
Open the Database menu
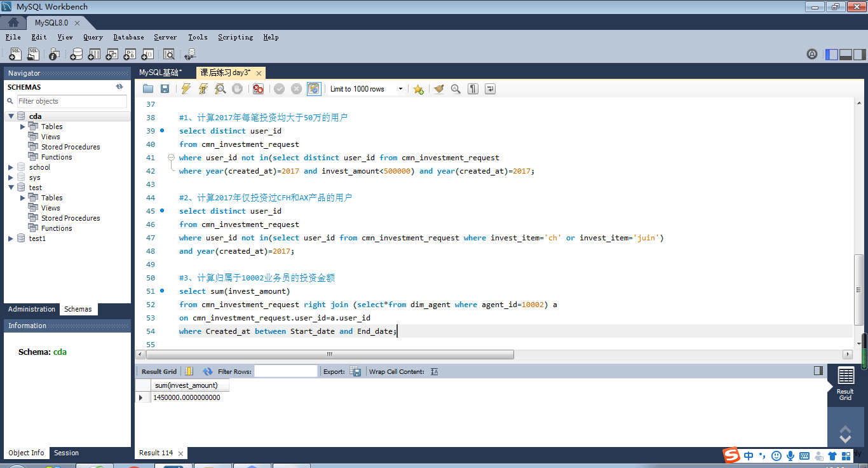click(x=128, y=37)
